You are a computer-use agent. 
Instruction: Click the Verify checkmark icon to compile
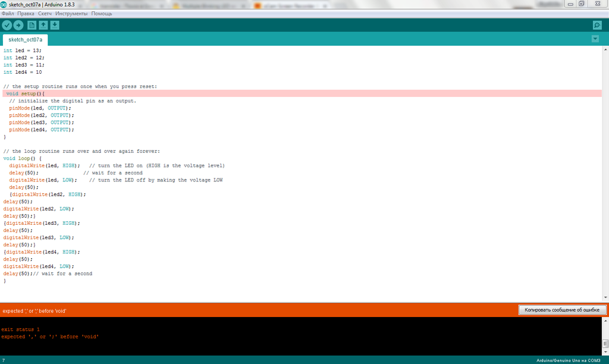7,25
